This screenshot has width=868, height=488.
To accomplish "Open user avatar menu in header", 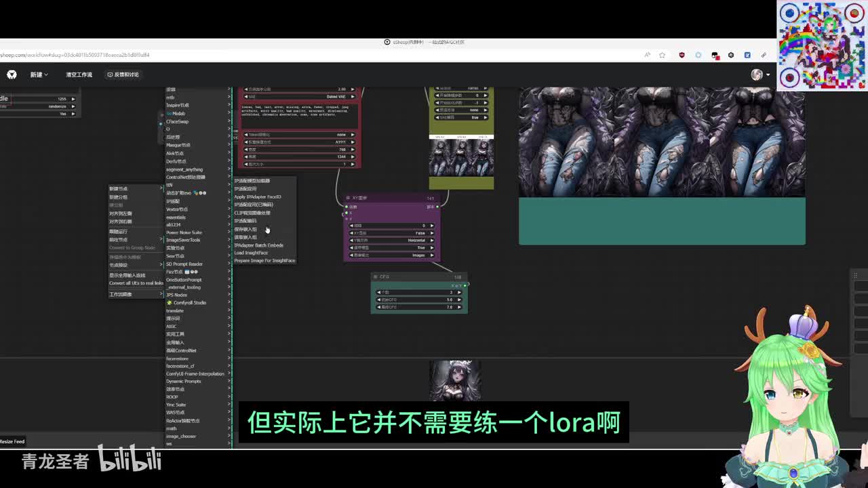I will [757, 75].
